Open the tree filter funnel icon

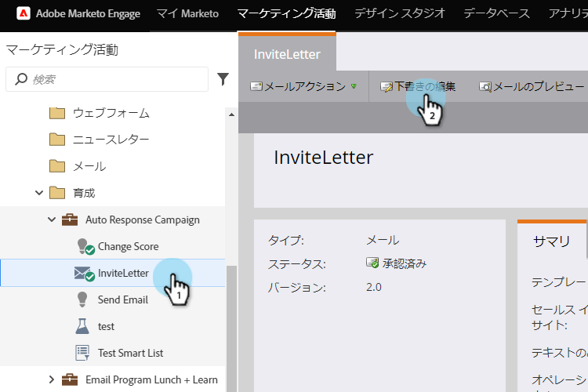tap(223, 78)
